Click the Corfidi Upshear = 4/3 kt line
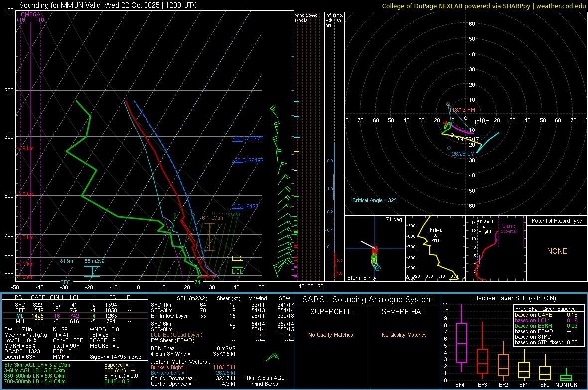588x390 pixels. click(193, 384)
